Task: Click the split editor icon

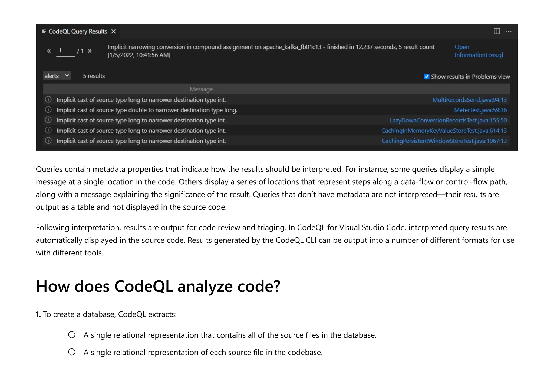Action: [x=497, y=31]
